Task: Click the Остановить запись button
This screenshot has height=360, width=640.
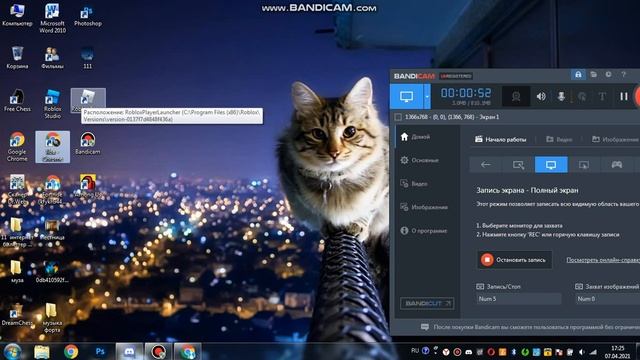Action: (x=514, y=260)
